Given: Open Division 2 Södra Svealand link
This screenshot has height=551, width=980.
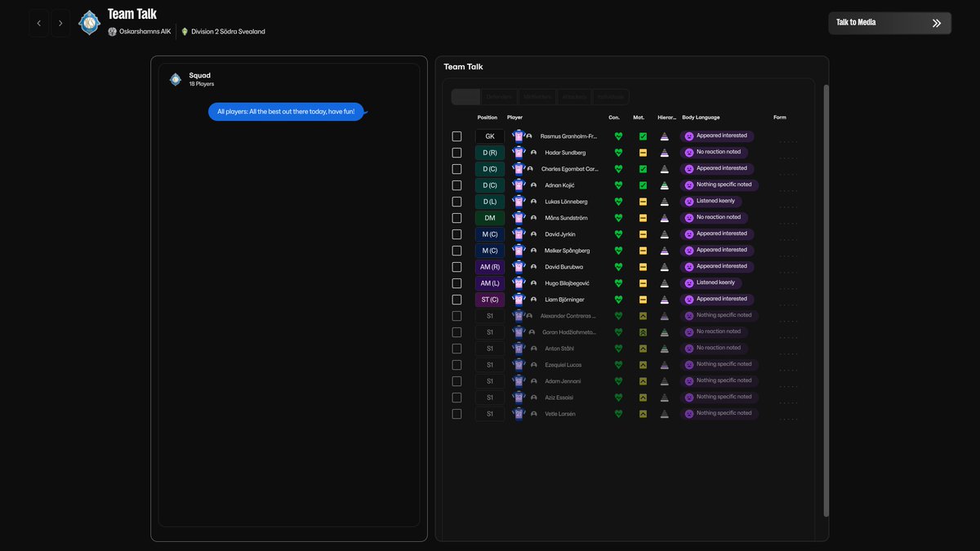Looking at the screenshot, I should [x=228, y=32].
